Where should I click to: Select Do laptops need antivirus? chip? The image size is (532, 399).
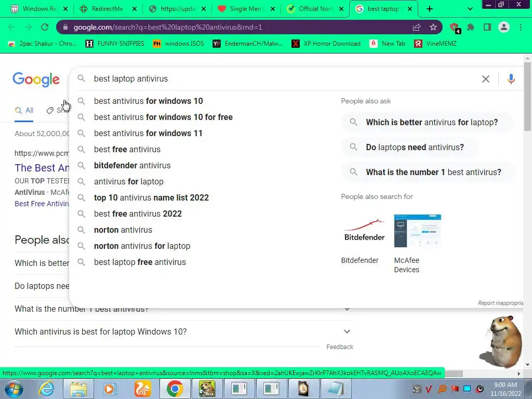[410, 147]
